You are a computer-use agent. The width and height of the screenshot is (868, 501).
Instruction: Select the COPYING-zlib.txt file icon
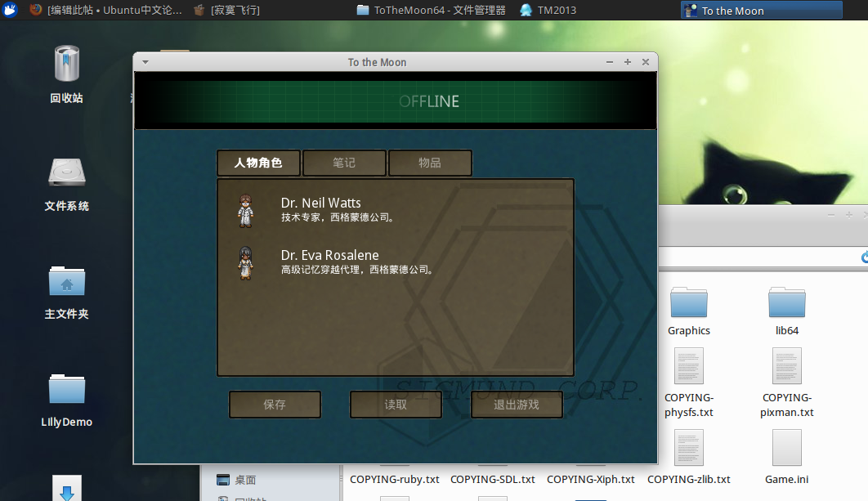click(x=689, y=447)
